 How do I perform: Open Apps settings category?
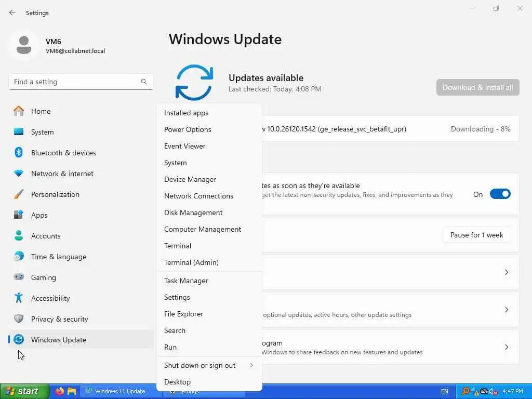81,215
